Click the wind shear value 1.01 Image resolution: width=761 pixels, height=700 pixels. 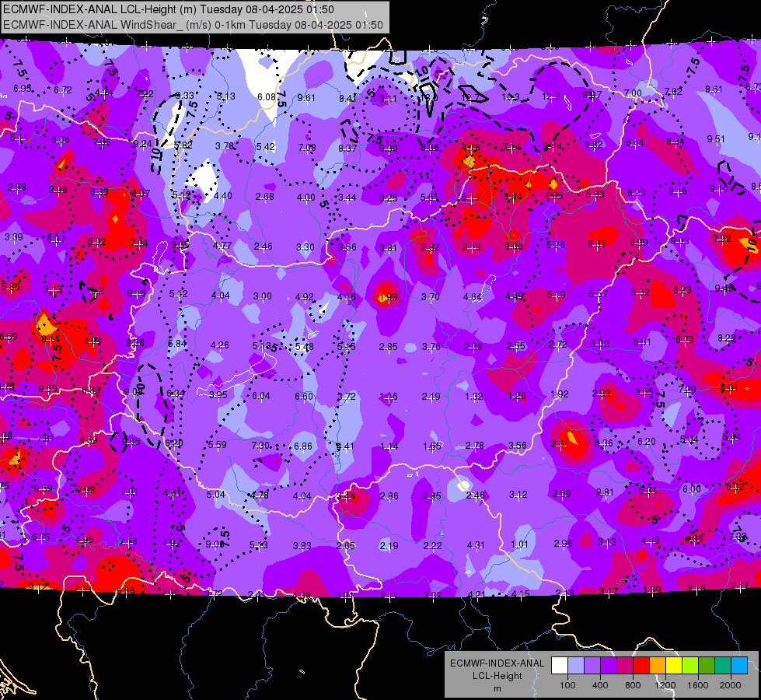(519, 544)
